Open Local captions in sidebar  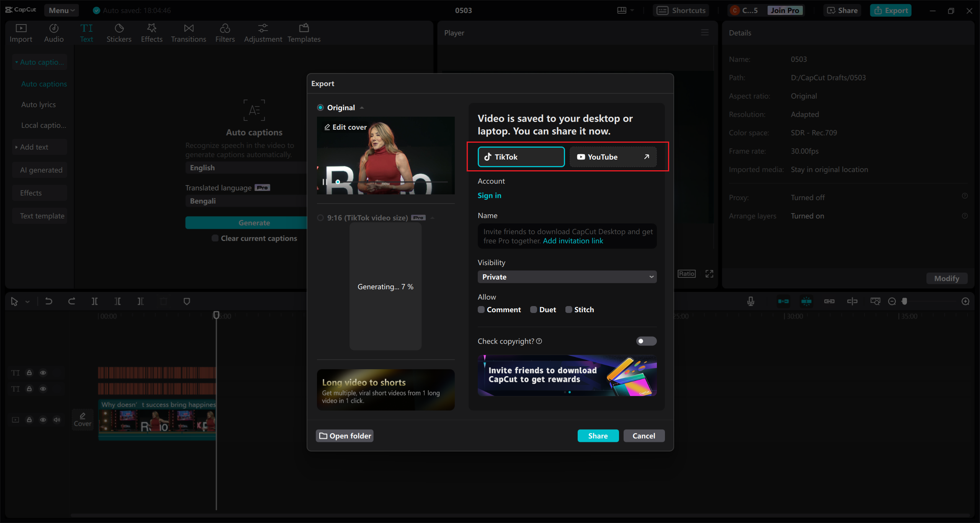click(x=44, y=125)
